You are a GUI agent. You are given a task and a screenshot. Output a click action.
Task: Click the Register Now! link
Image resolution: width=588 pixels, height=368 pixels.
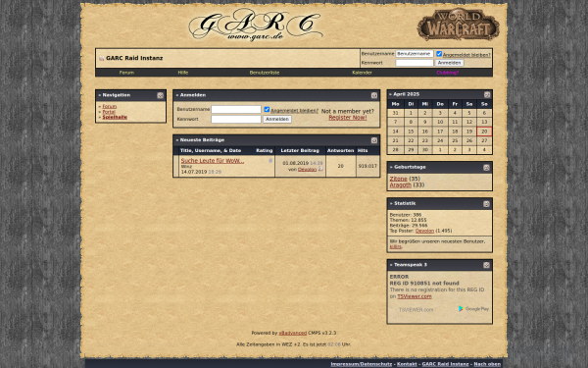coord(348,118)
